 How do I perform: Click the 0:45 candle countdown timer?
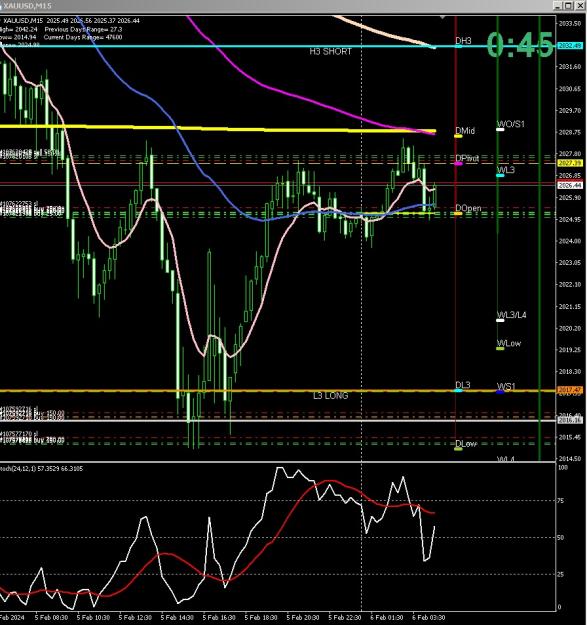point(520,45)
